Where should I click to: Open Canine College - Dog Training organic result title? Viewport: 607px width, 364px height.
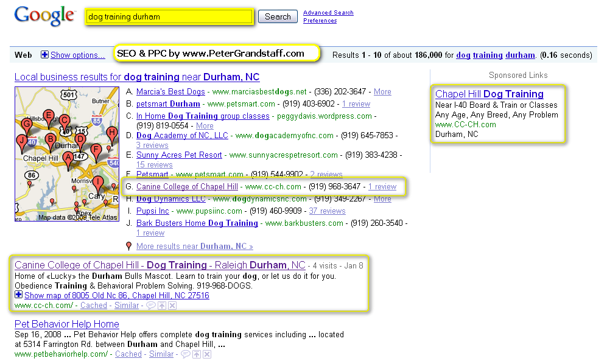(160, 265)
